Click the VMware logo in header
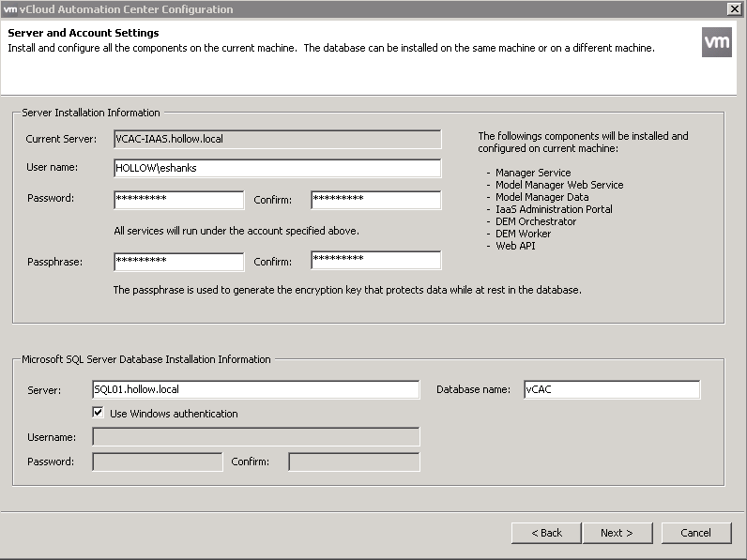The width and height of the screenshot is (747, 560). pos(716,42)
